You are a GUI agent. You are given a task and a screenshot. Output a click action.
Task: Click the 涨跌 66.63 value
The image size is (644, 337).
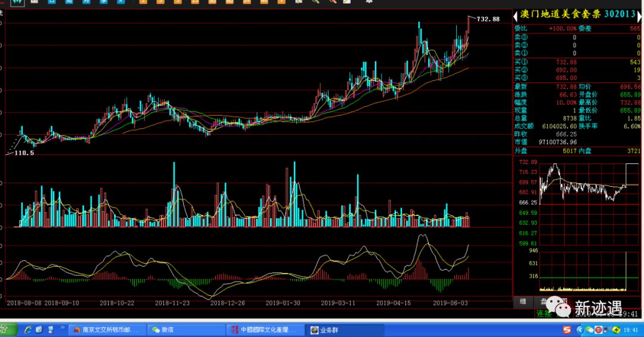[x=568, y=94]
